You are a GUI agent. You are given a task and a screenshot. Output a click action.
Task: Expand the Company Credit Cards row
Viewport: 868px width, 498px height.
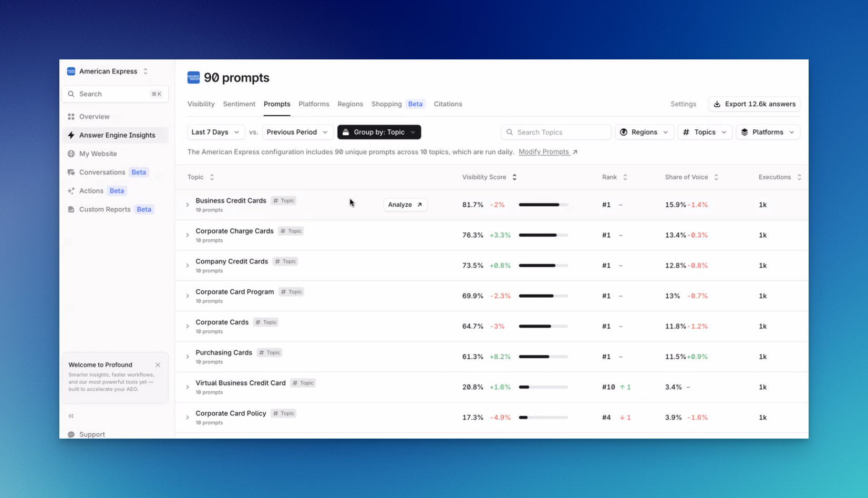[x=188, y=266]
